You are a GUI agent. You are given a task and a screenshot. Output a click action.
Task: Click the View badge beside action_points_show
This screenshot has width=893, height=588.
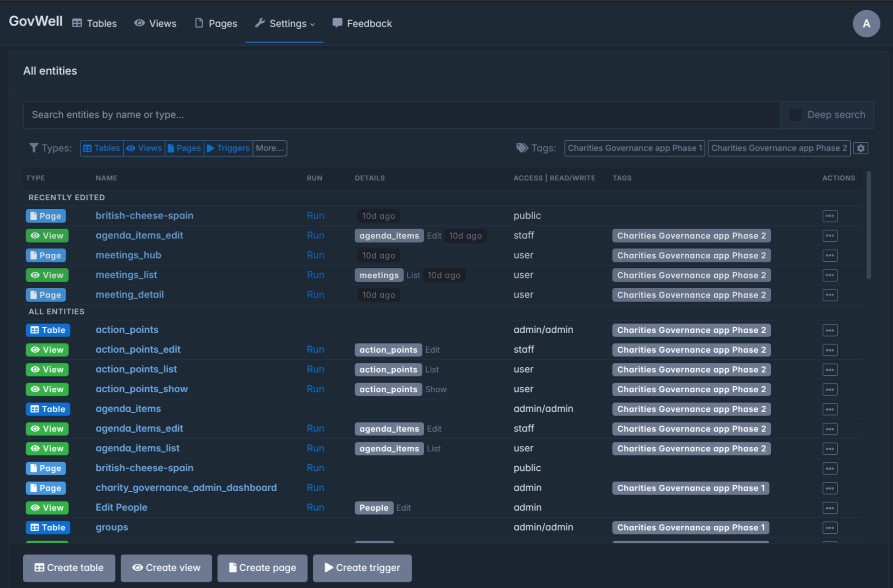(47, 390)
